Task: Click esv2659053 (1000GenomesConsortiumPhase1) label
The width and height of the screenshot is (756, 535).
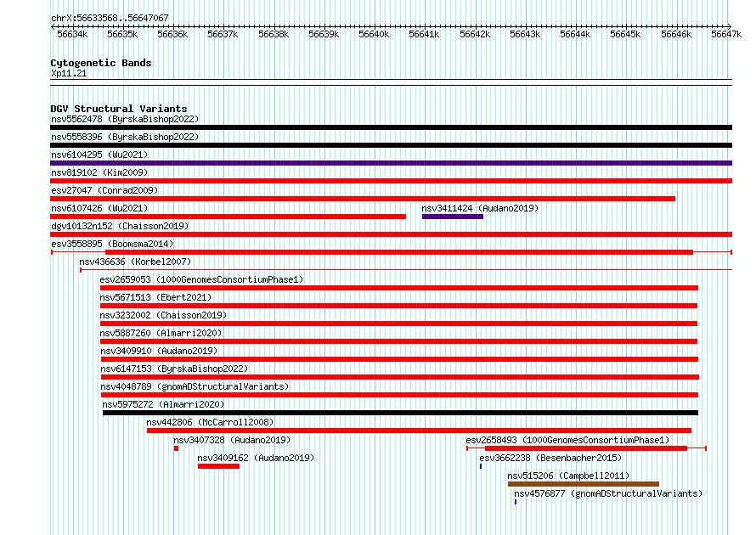Action: pos(201,279)
